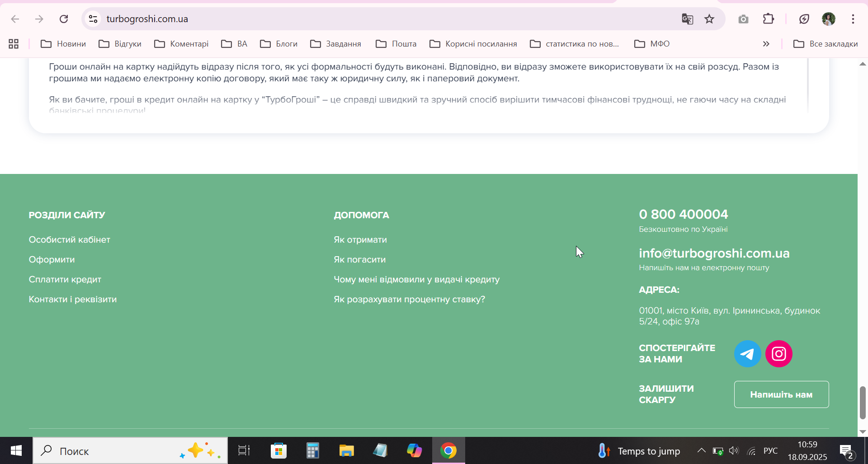
Task: Click the Wi-Fi network tray icon
Action: [x=751, y=451]
